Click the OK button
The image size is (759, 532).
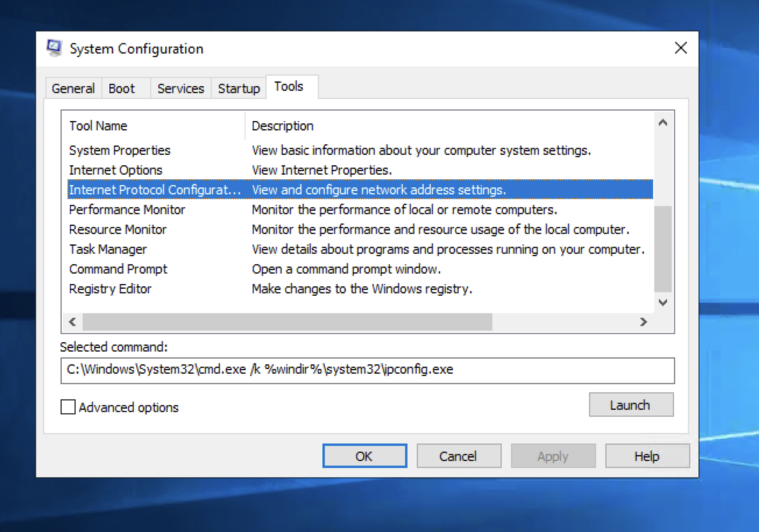click(364, 456)
